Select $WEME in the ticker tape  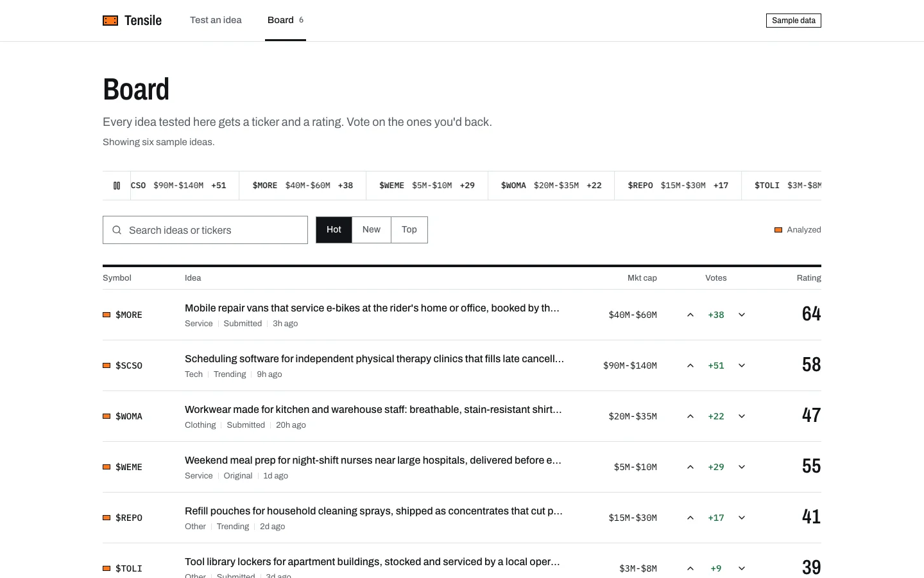click(427, 186)
